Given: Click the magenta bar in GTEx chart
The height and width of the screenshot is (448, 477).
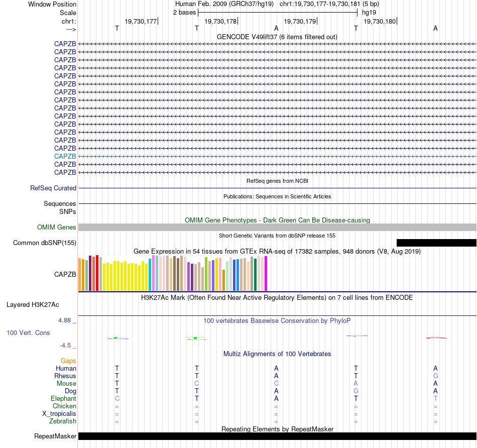Looking at the screenshot, I should tap(266, 274).
